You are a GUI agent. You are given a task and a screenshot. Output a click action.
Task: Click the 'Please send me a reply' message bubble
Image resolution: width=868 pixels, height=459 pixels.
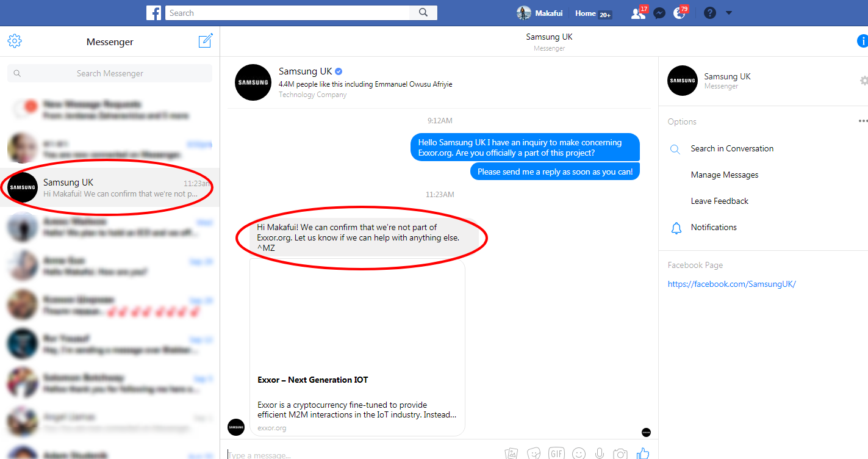555,172
